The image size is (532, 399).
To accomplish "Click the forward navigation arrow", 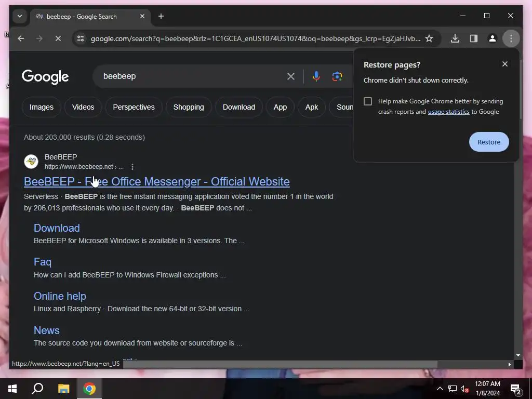I will tap(39, 38).
